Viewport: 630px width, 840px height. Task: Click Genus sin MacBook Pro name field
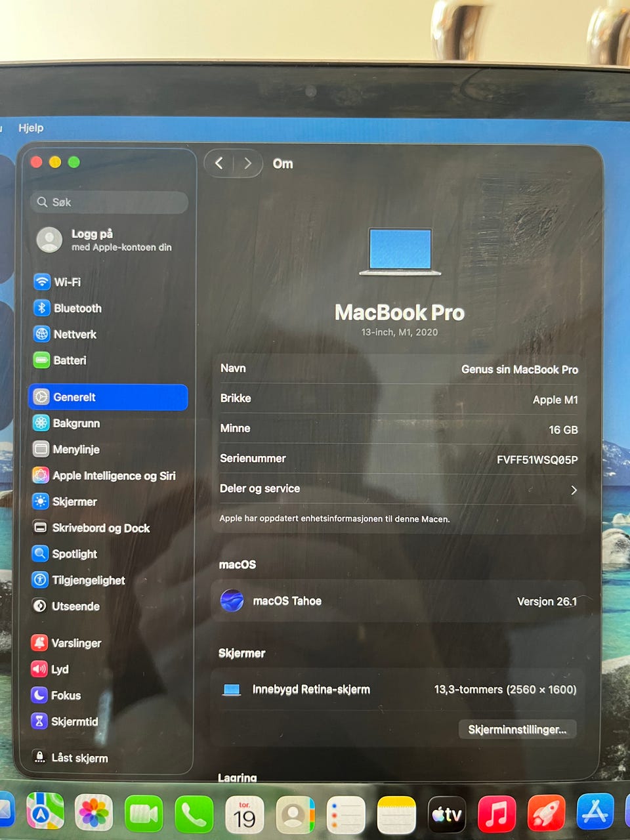pyautogui.click(x=520, y=369)
